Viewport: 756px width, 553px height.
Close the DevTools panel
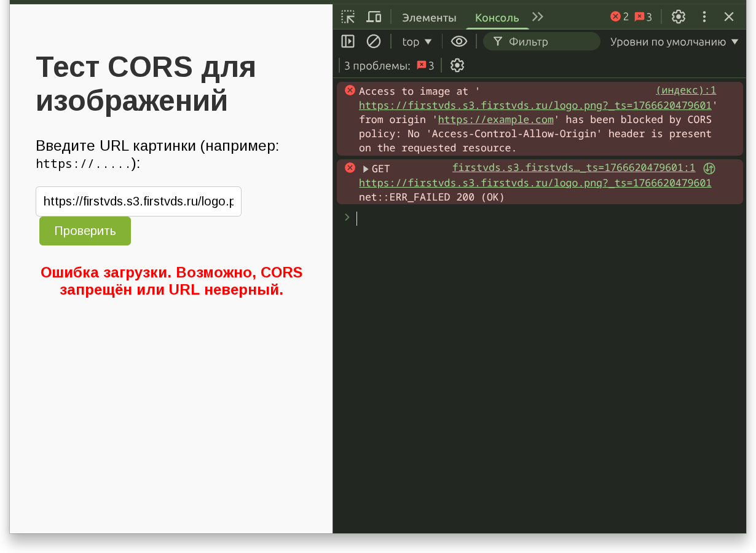click(x=729, y=17)
